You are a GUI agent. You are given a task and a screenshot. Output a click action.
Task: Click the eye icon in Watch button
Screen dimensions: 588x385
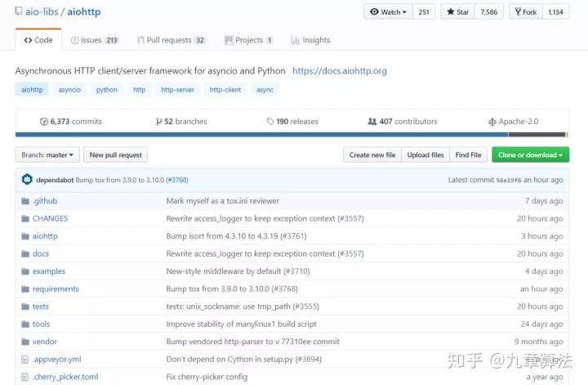pyautogui.click(x=374, y=11)
